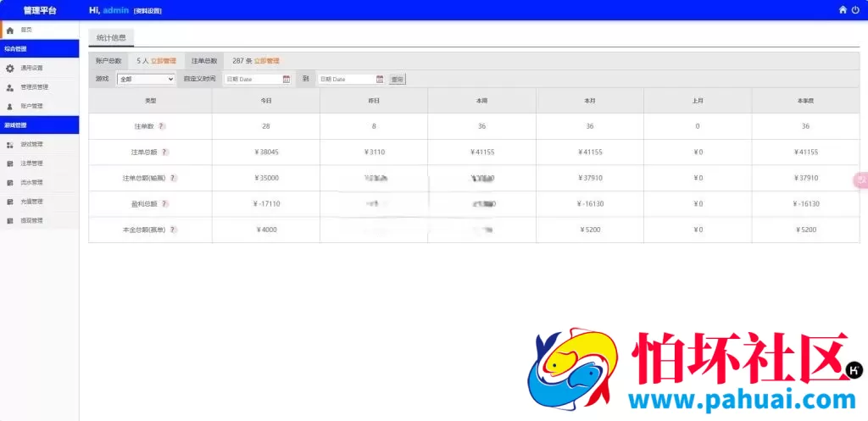Click the icon beside 注单管理

[x=9, y=163]
